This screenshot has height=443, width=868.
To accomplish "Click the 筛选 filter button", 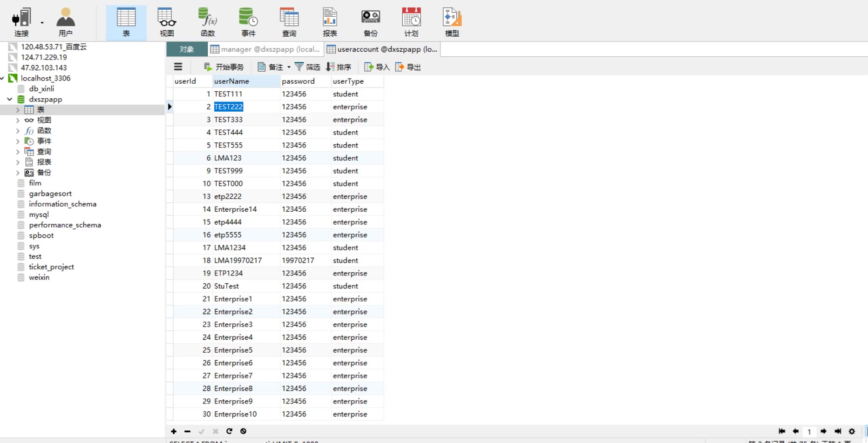I will click(x=307, y=67).
